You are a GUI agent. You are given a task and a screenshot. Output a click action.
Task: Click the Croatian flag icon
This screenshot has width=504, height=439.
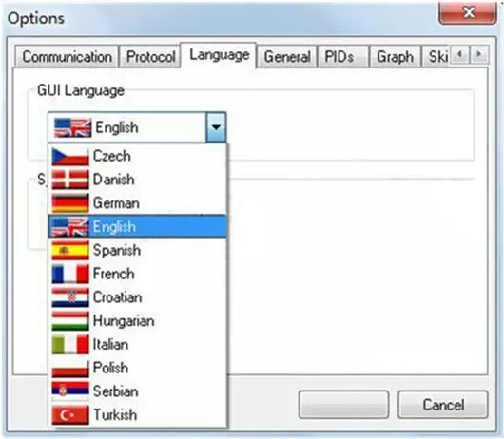pos(70,297)
